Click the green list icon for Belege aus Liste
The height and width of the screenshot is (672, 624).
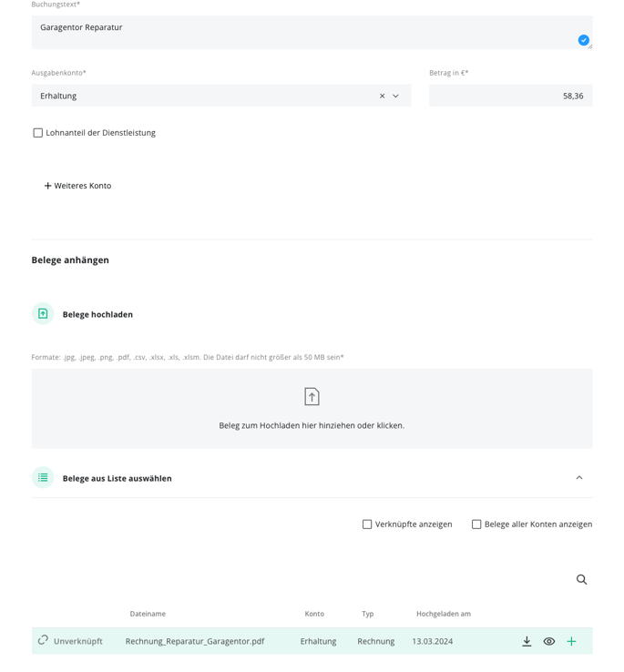pos(43,477)
